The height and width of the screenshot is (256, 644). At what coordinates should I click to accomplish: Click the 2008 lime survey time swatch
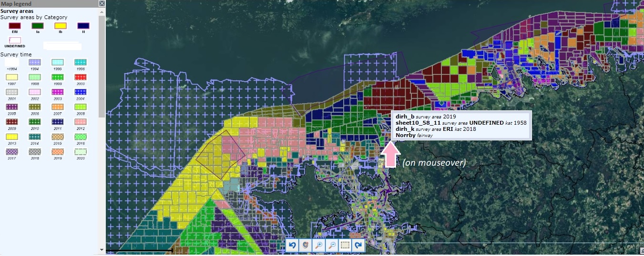pyautogui.click(x=81, y=107)
